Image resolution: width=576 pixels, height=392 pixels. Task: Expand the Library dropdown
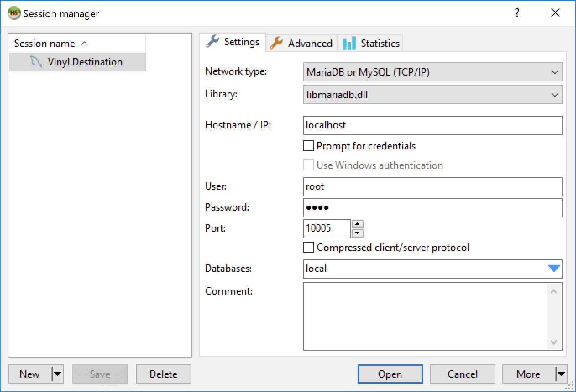(555, 94)
